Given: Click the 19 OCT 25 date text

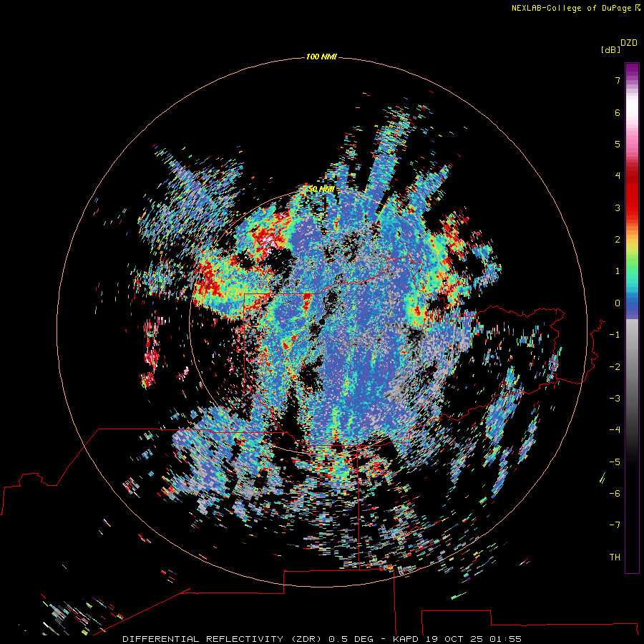Looking at the screenshot, I should [x=454, y=639].
